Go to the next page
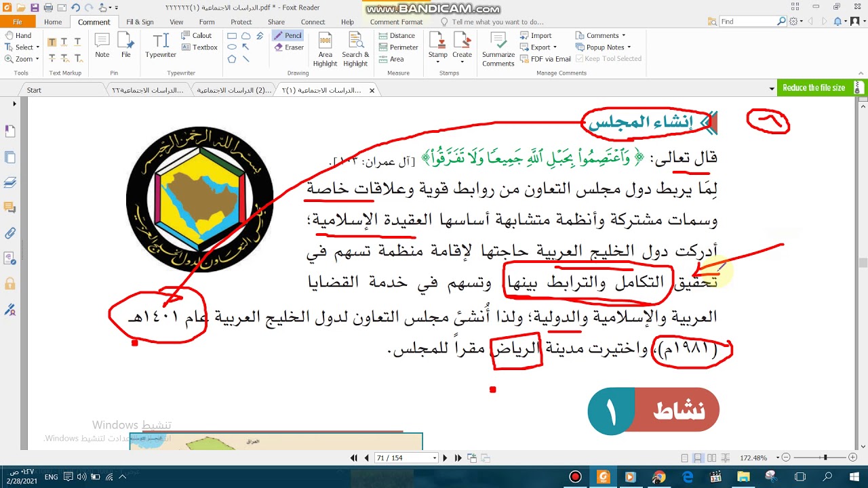Image resolution: width=868 pixels, height=488 pixels. coord(446,458)
